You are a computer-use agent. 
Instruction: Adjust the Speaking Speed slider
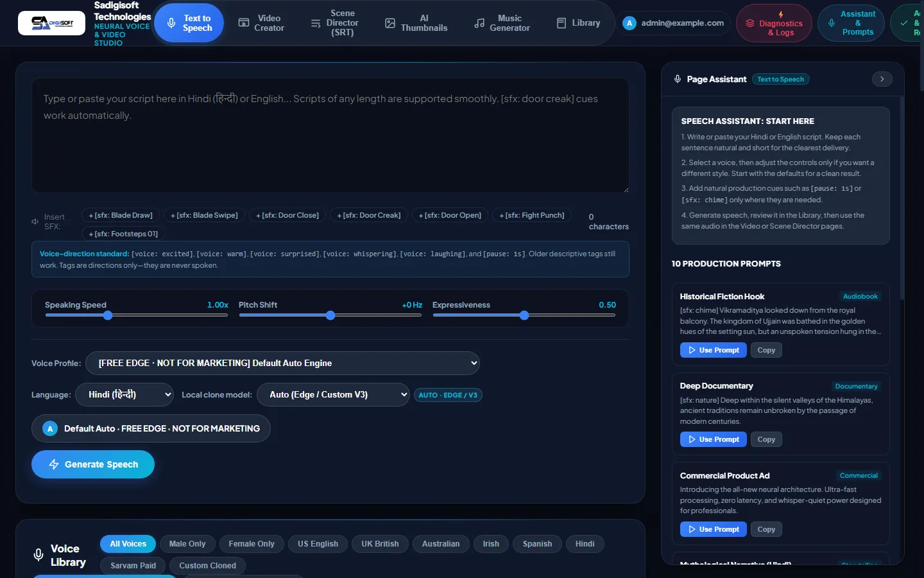point(137,315)
